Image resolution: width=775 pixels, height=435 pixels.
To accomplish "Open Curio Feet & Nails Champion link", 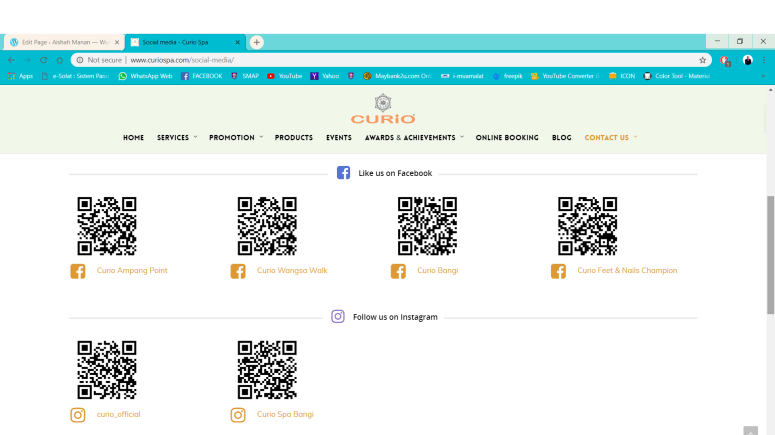I will 627,270.
